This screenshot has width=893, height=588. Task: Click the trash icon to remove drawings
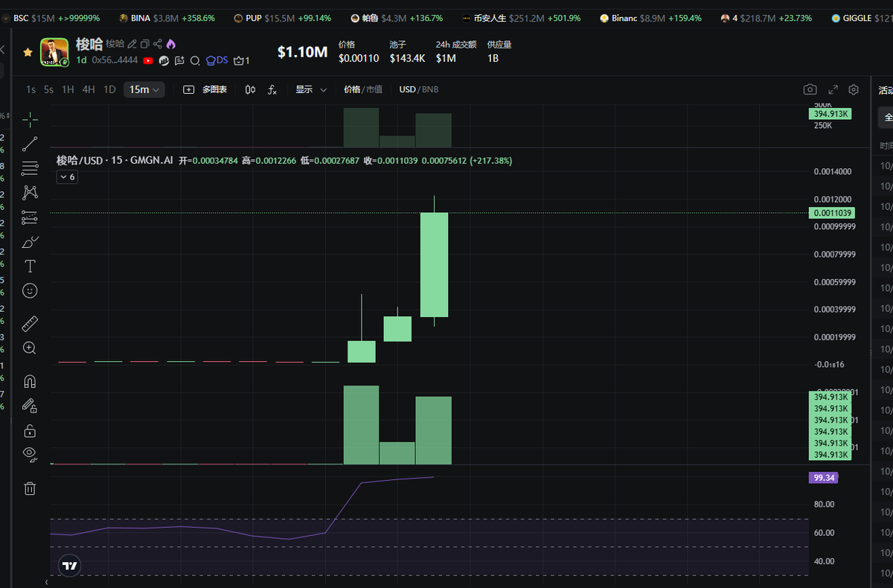(x=30, y=488)
